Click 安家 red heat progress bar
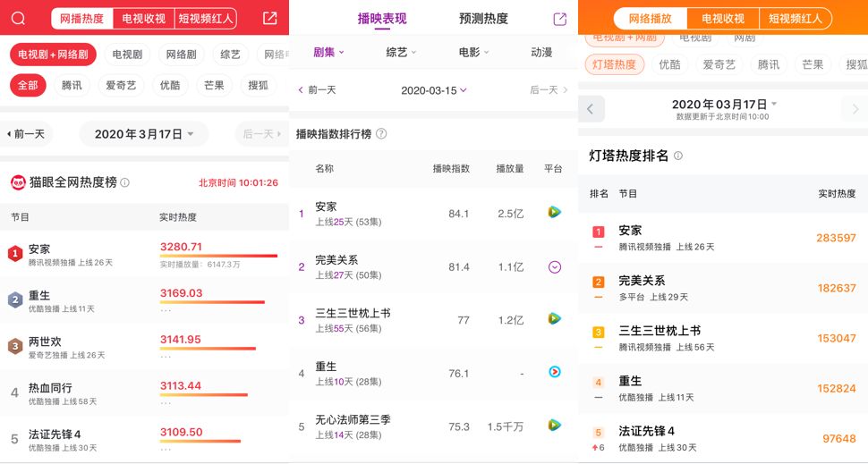The height and width of the screenshot is (464, 868). (x=220, y=257)
